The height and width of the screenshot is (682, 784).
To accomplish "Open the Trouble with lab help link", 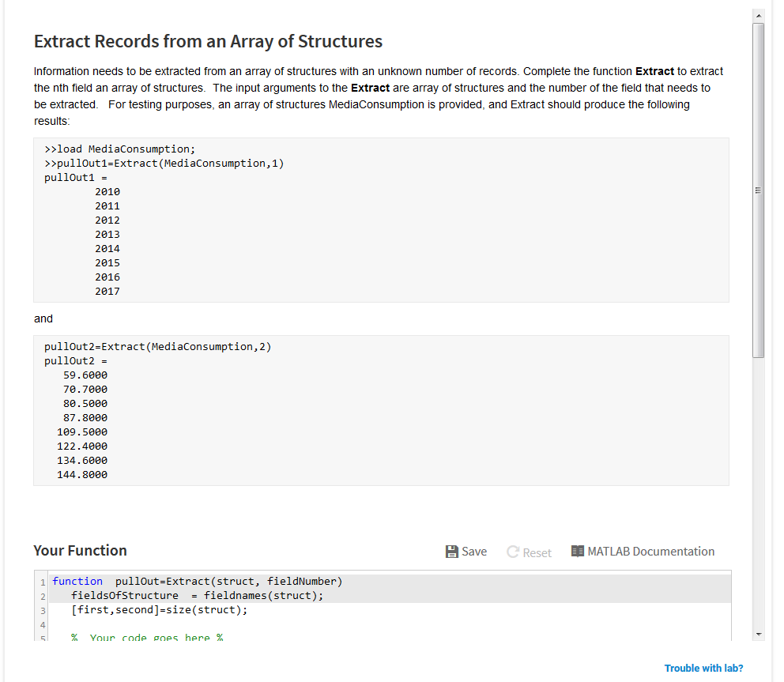I will tap(703, 668).
